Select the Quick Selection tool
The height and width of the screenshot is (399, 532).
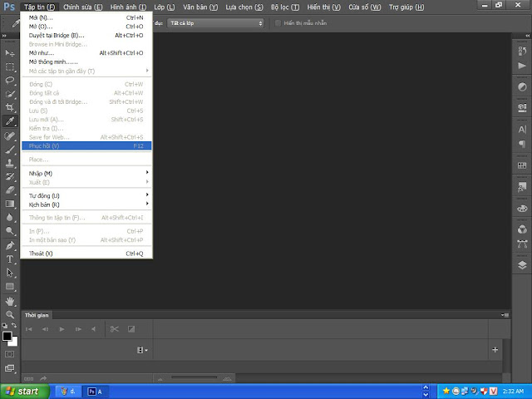(x=10, y=94)
